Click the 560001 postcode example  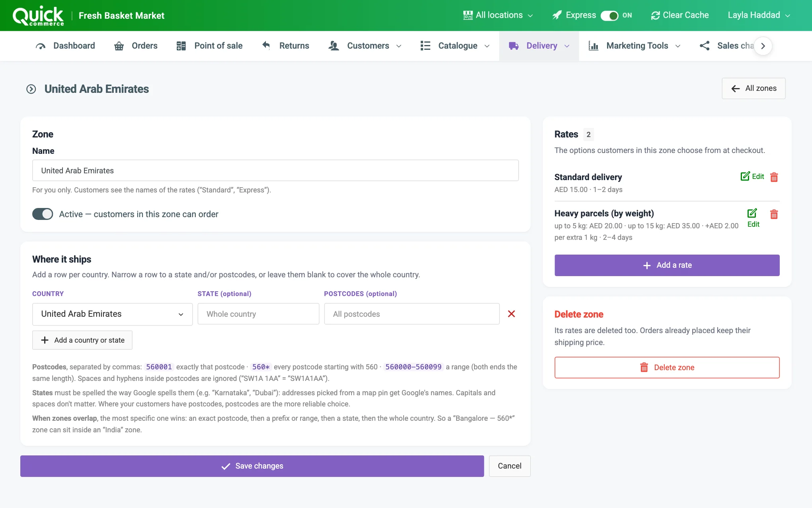coord(159,367)
